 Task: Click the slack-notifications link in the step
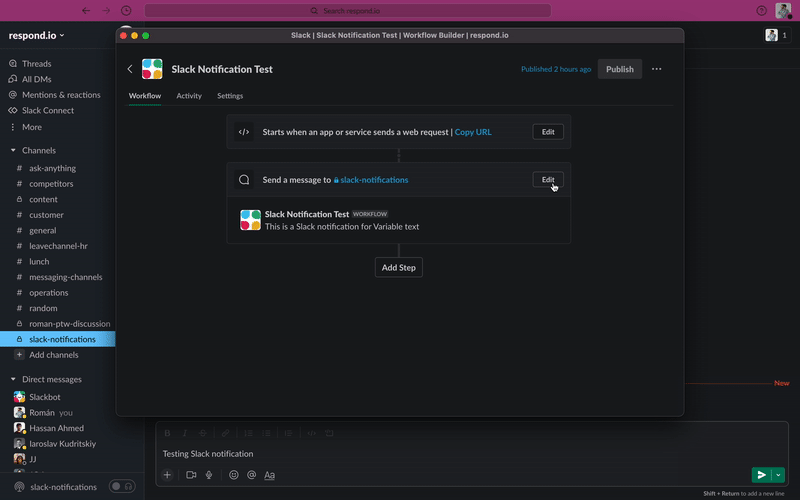click(371, 180)
